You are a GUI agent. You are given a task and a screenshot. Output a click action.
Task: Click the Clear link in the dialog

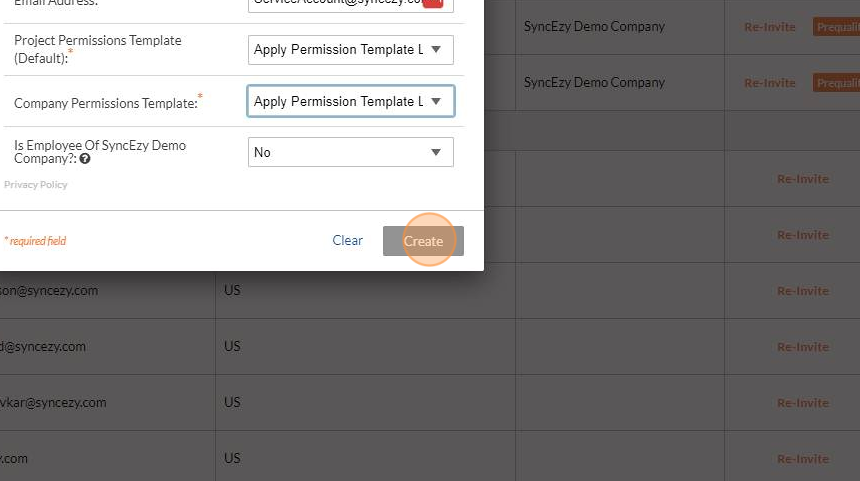click(x=347, y=241)
